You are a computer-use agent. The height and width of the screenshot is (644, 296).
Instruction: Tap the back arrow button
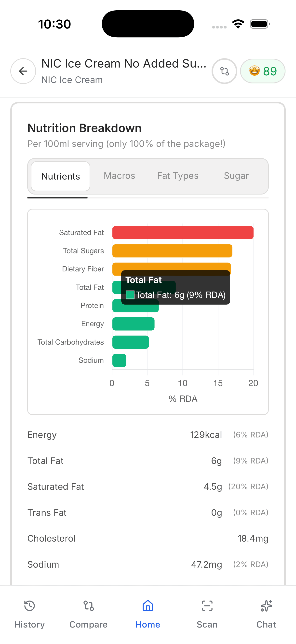pyautogui.click(x=23, y=71)
